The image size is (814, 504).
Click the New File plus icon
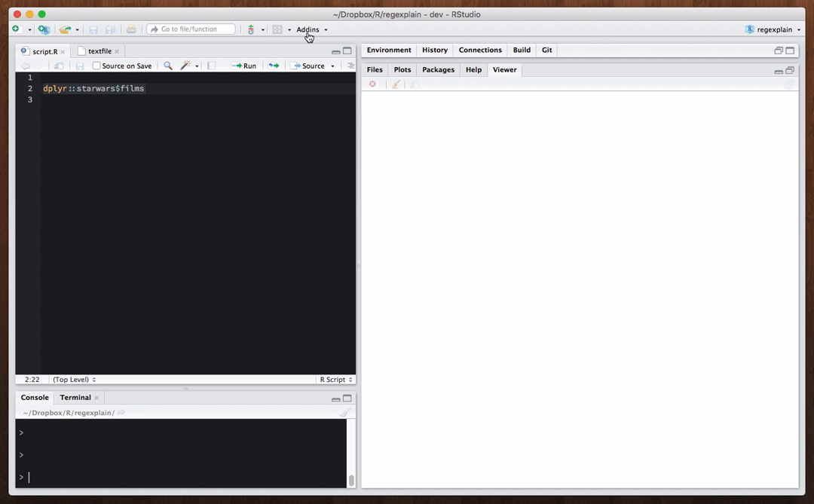tap(16, 29)
